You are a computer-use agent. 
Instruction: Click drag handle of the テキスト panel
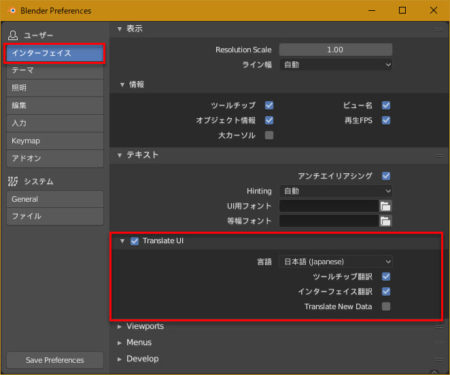click(439, 155)
